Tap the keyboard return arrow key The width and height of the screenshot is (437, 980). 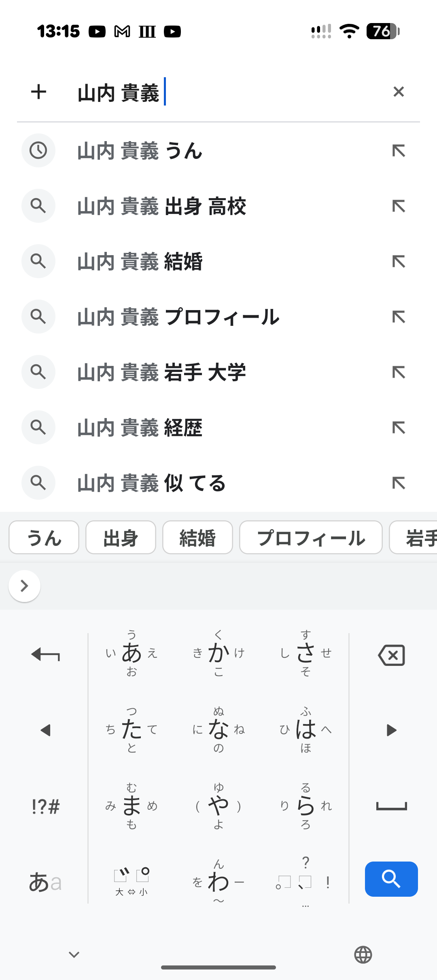(x=45, y=654)
